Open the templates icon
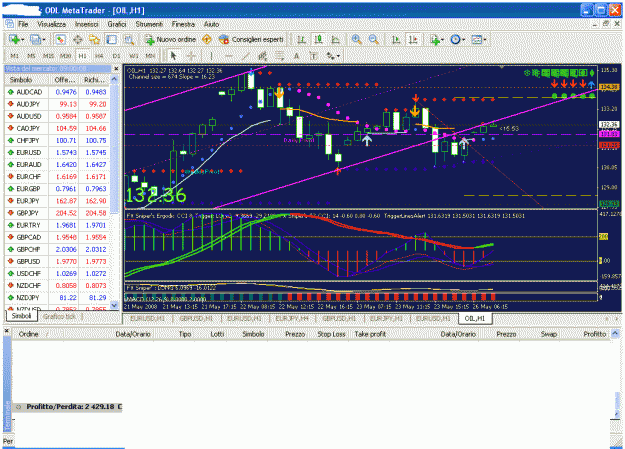Image resolution: width=625 pixels, height=449 pixels. coord(476,39)
